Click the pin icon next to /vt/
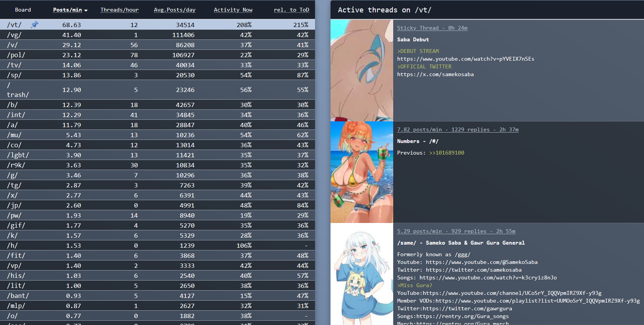 34,25
